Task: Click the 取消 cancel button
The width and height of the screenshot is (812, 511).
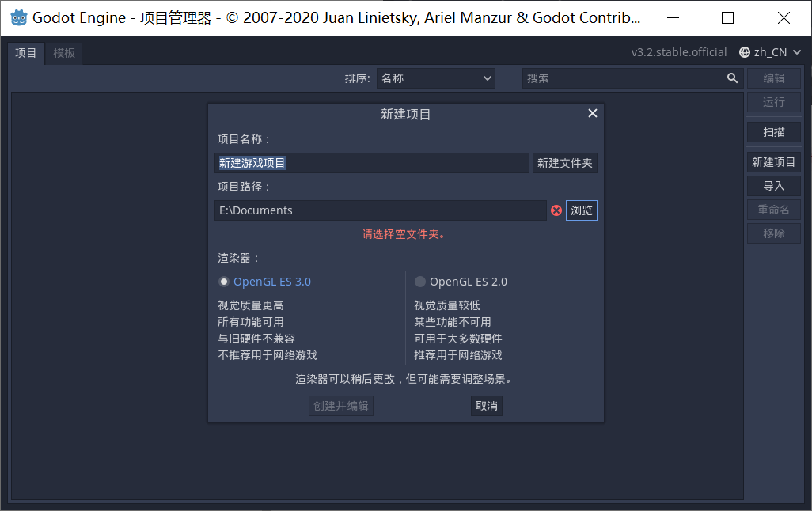Action: pyautogui.click(x=486, y=406)
